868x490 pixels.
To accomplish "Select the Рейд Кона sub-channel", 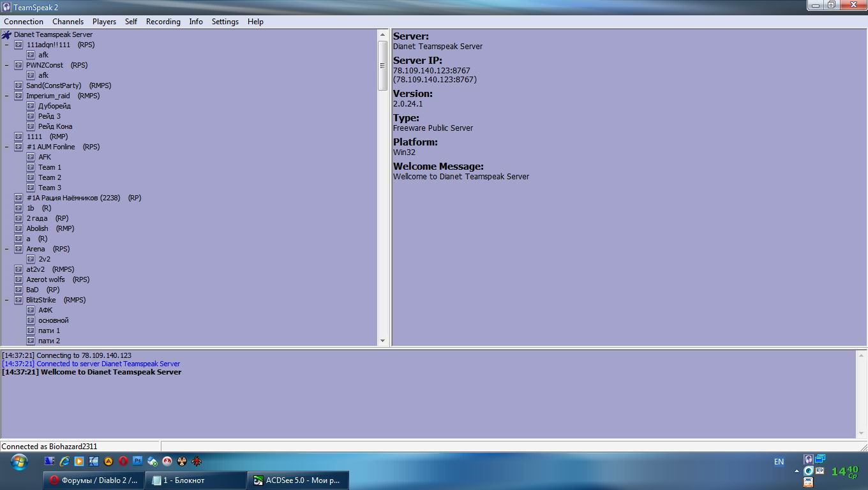I will coord(55,126).
